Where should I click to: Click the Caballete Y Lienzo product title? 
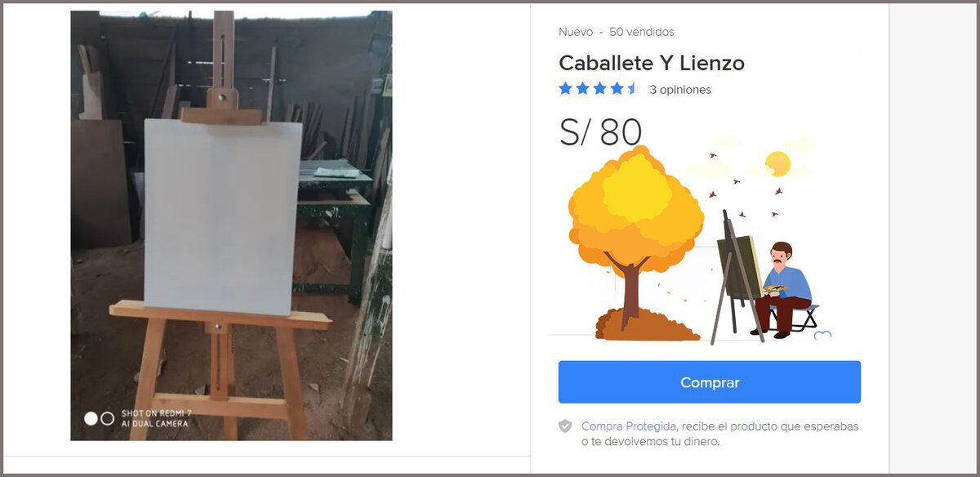click(x=652, y=63)
